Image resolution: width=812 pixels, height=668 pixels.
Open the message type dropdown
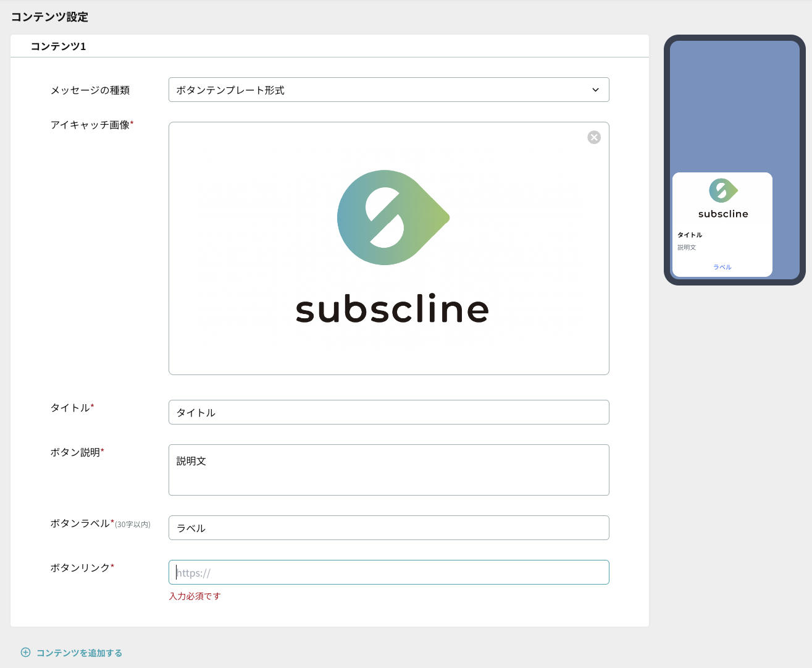pyautogui.click(x=388, y=90)
